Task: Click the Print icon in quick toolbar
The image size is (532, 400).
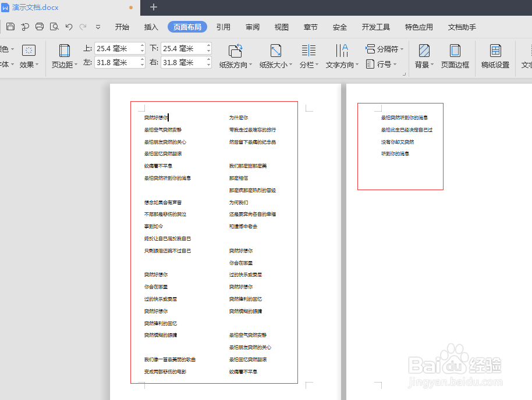Action: pyautogui.click(x=40, y=27)
